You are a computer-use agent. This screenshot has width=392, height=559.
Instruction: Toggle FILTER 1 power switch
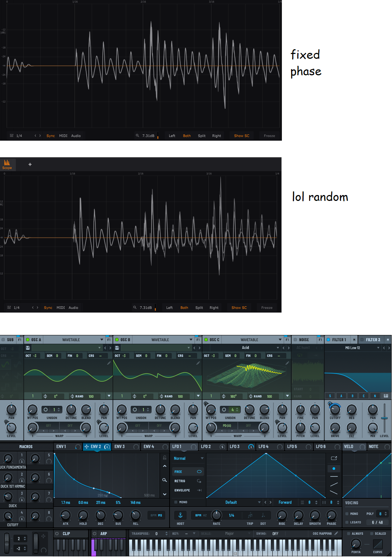click(x=329, y=340)
